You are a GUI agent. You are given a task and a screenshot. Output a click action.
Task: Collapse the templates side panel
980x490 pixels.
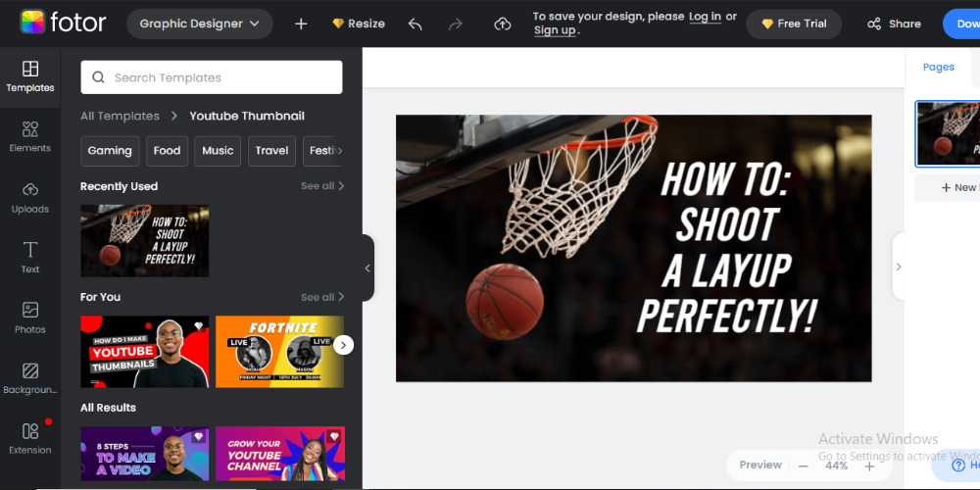pos(367,269)
